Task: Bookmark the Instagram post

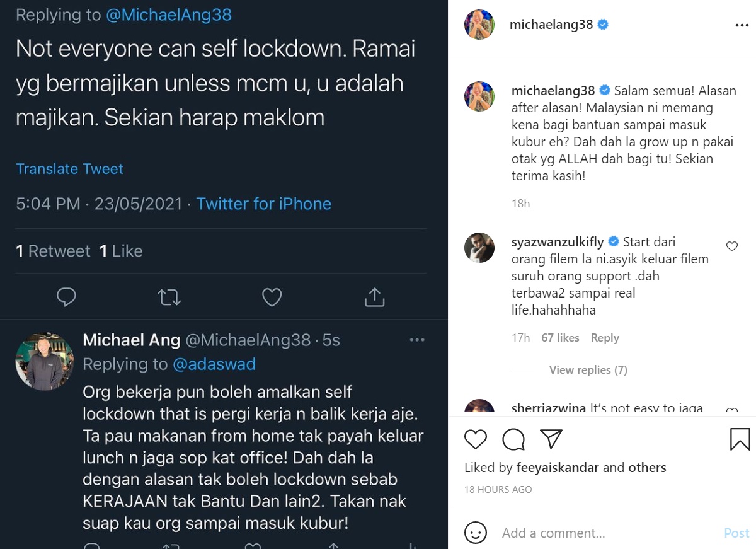Action: point(740,439)
